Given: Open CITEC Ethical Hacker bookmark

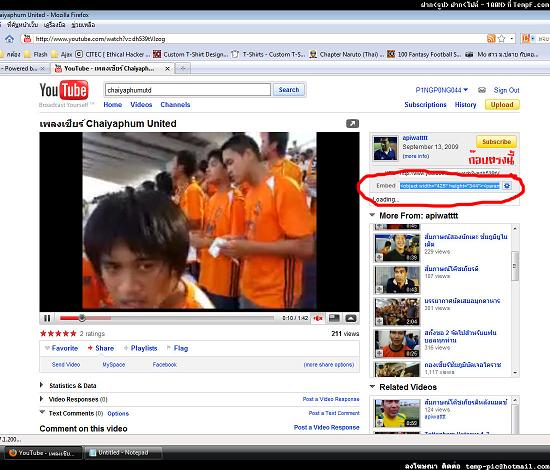Looking at the screenshot, I should click(113, 54).
